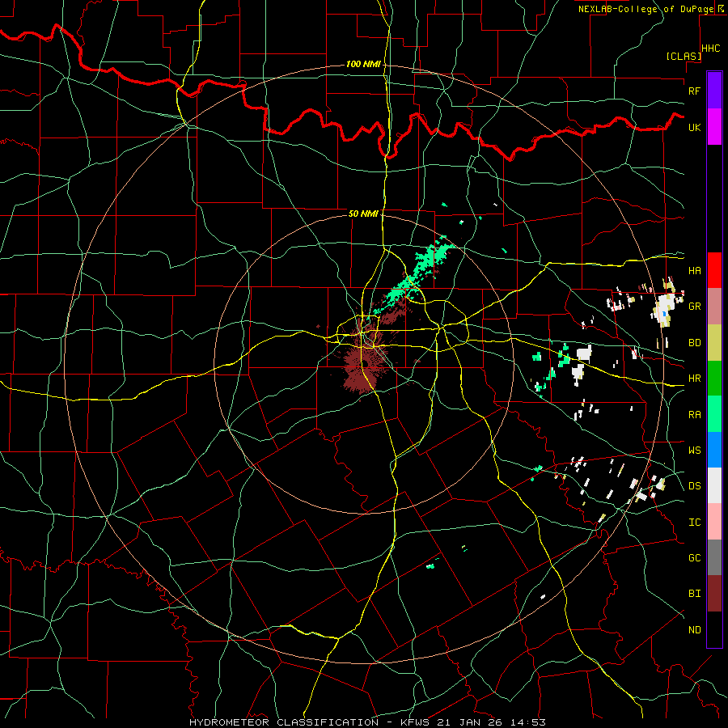Click the "[CLAS]" units label
Image resolution: width=728 pixels, height=728 pixels.
coord(684,56)
